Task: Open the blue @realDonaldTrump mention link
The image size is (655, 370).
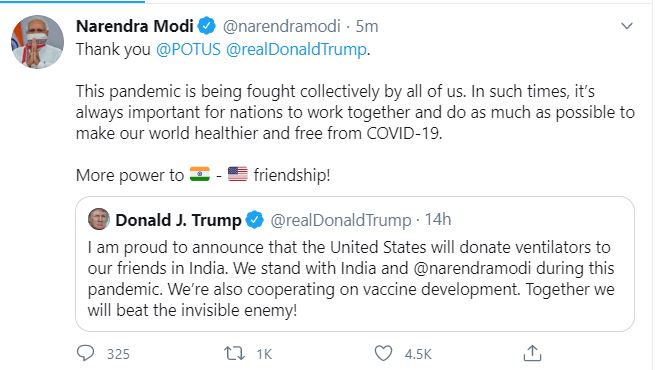Action: [x=297, y=49]
